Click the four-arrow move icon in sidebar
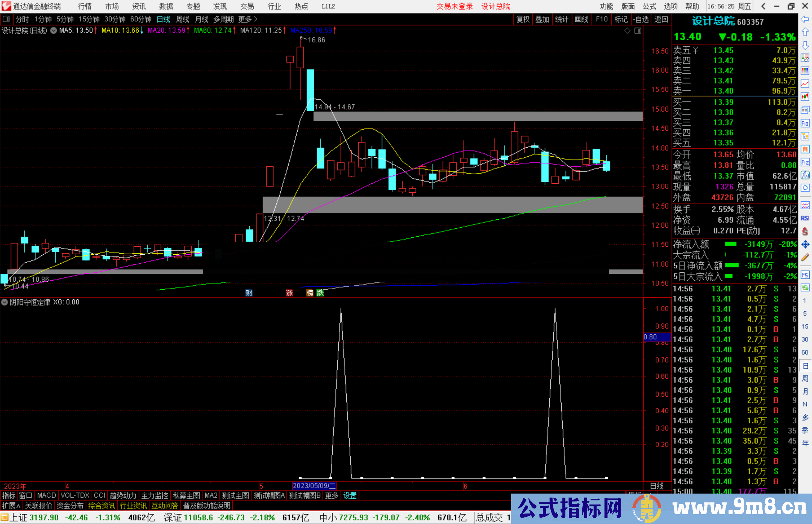The height and width of the screenshot is (524, 812). (805, 245)
